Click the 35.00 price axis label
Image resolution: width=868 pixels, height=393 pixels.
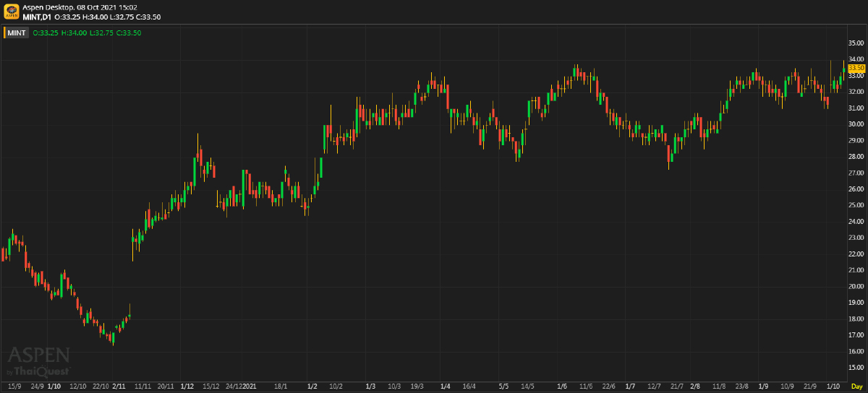(856, 43)
